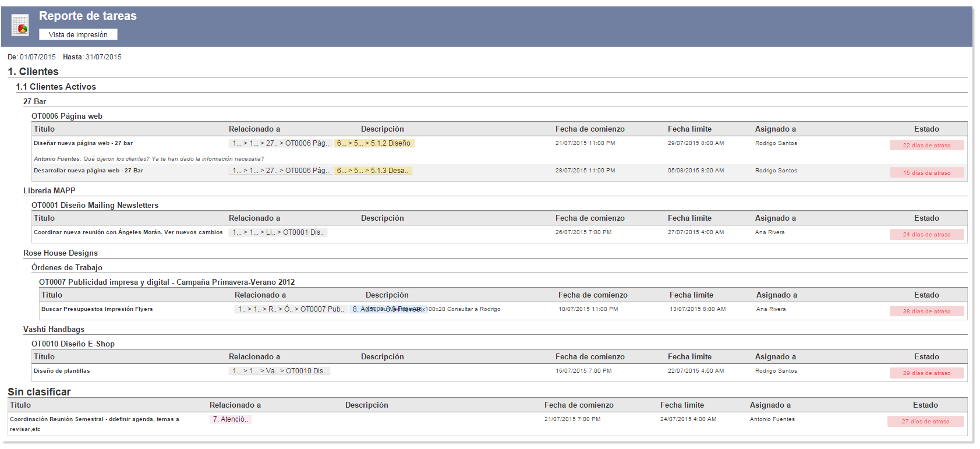Click the OT0007 Pub.. breadcrumb tag
980x449 pixels.
tap(322, 309)
